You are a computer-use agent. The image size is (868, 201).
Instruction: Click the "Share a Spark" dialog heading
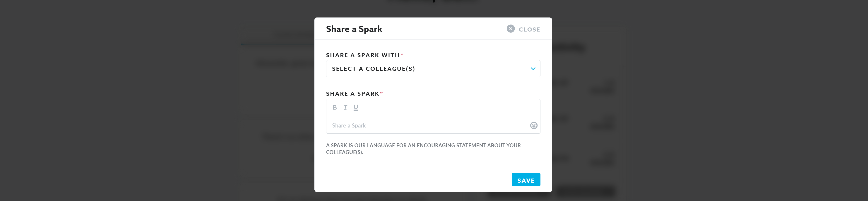click(x=354, y=29)
